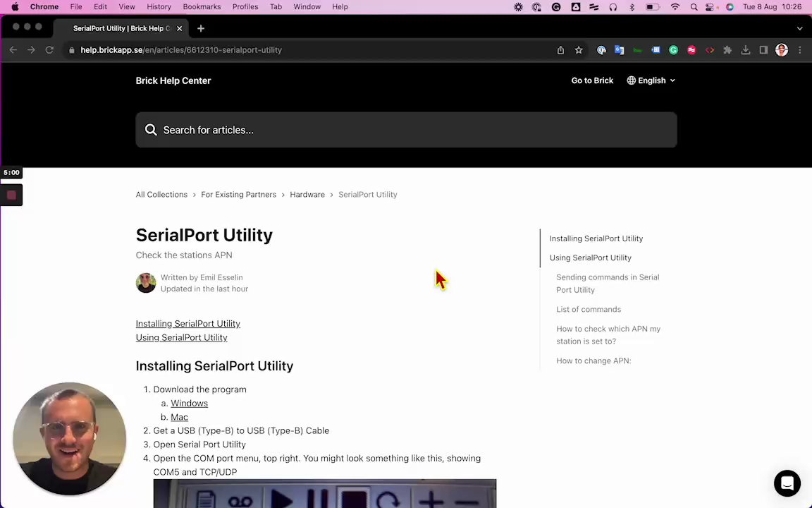Follow the Using SerialPort Utility body link
Screen dimensions: 812x508
pyautogui.click(x=181, y=337)
